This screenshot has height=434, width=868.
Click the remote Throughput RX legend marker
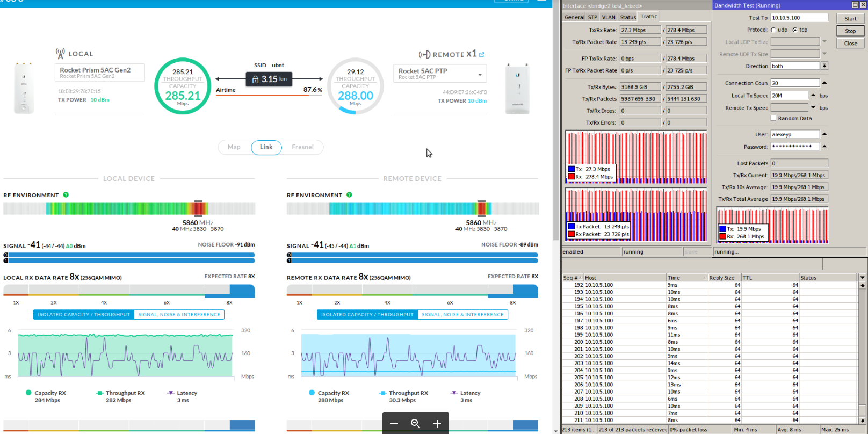(383, 393)
